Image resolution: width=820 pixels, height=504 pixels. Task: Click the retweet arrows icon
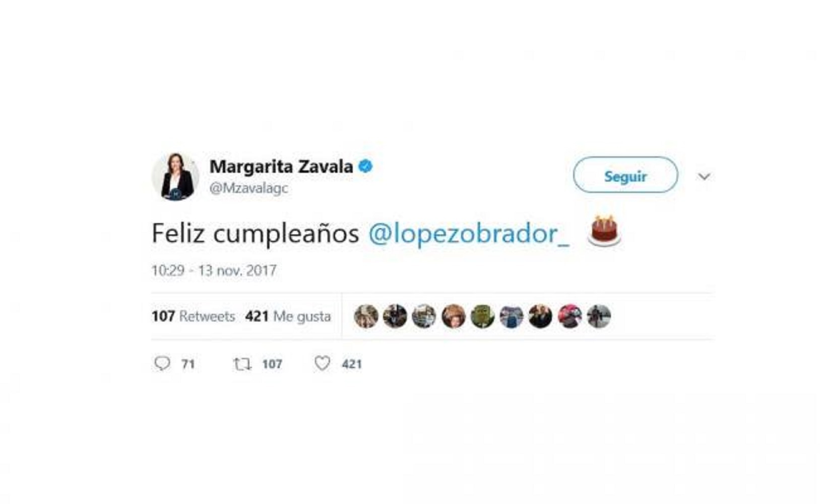click(x=242, y=364)
